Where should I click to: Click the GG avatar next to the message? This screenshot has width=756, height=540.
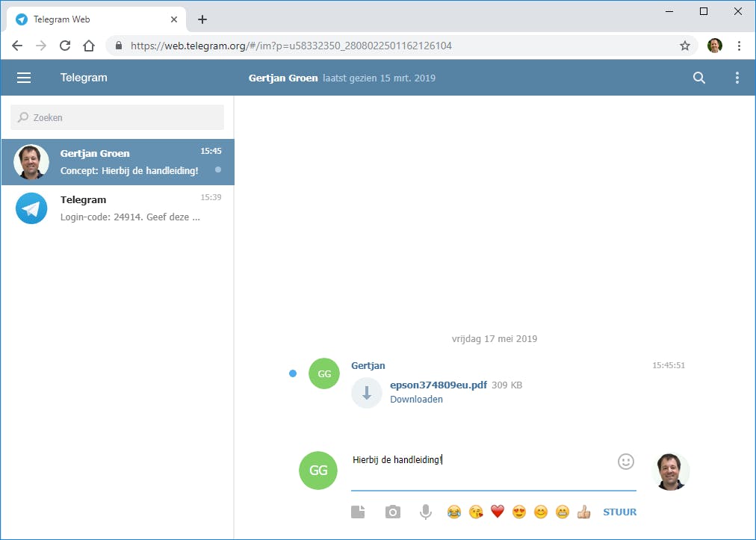324,373
